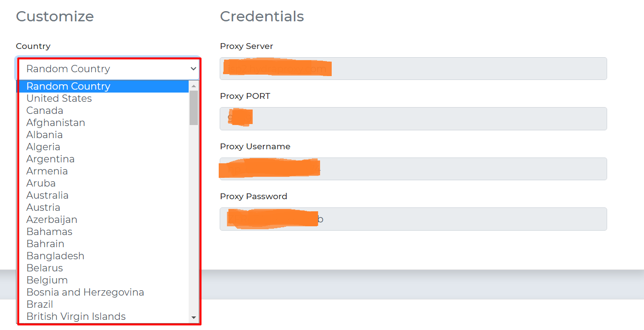Select the highlighted Random Country option
The image size is (644, 330).
68,86
